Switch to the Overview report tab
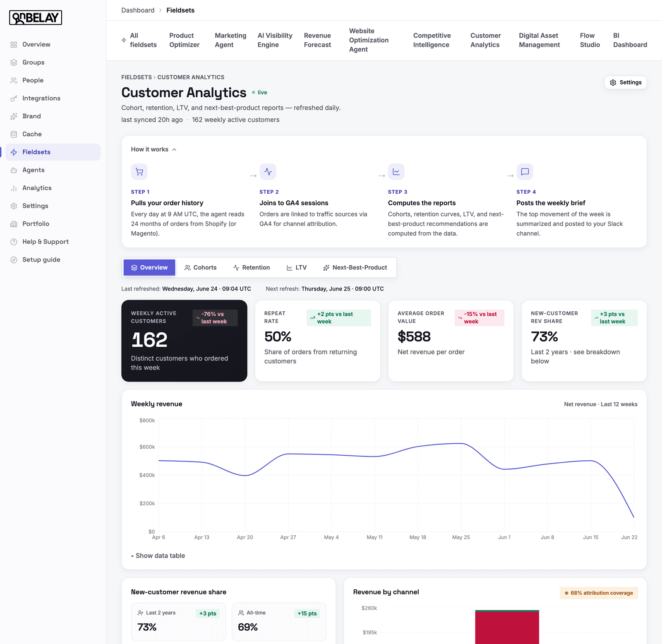The height and width of the screenshot is (644, 662). (x=149, y=268)
